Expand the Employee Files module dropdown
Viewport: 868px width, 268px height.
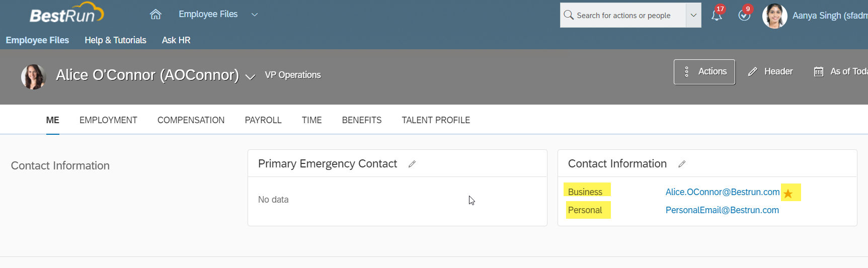[x=255, y=15]
